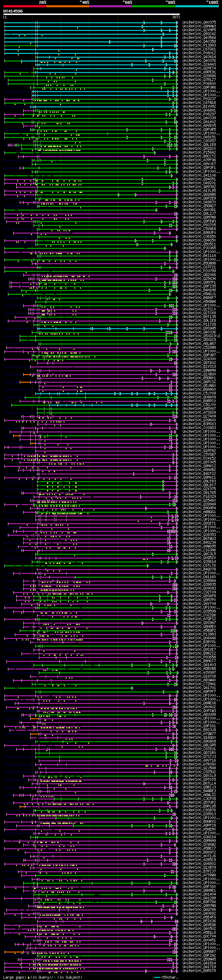The image size is (222, 980).
Task: Pick the UniRef100_Q94G51 label
Action: [x=199, y=179]
